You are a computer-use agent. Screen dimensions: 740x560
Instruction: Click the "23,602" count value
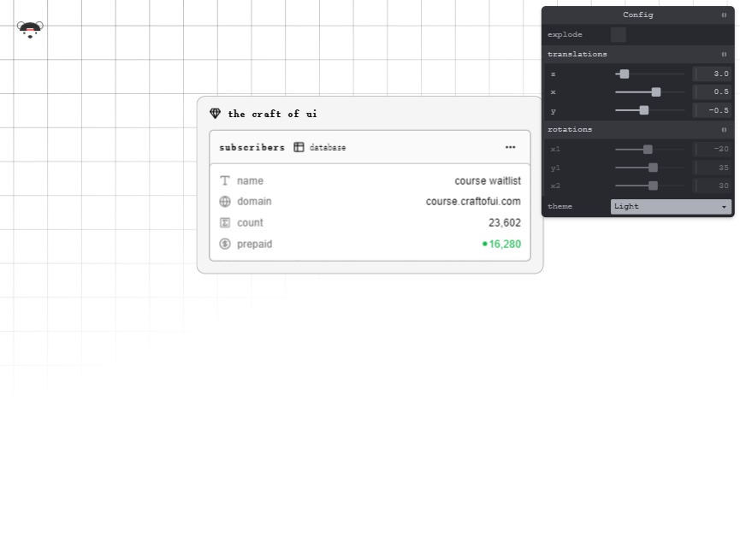click(x=505, y=222)
